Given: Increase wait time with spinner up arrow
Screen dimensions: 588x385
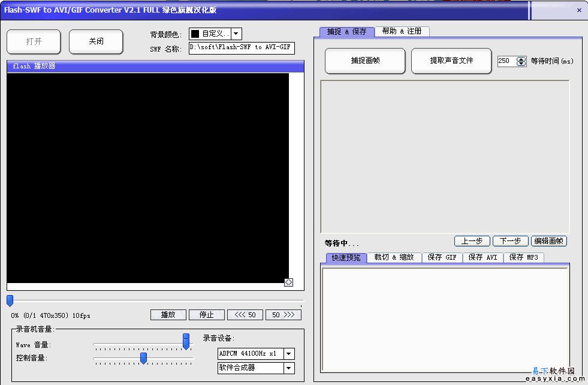Looking at the screenshot, I should (x=521, y=59).
